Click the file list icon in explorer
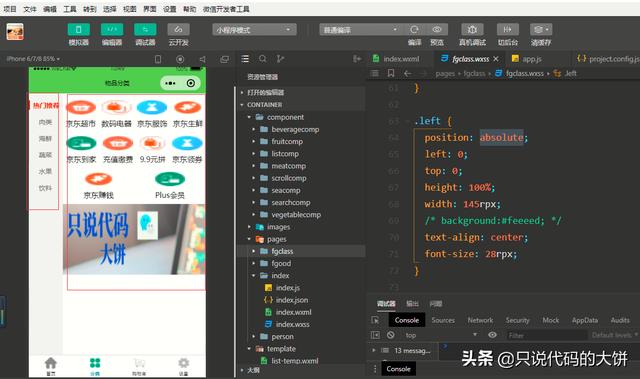640x379 pixels. tap(245, 59)
